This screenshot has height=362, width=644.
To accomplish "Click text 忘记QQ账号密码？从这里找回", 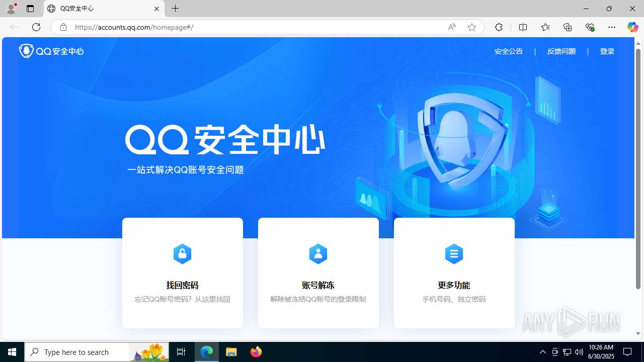I will point(182,299).
